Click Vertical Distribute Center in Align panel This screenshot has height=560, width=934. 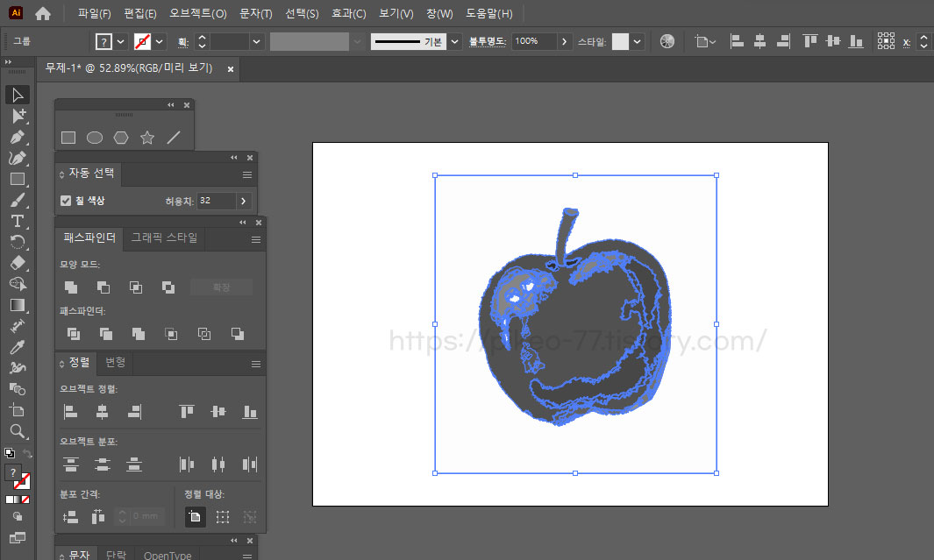coord(103,464)
